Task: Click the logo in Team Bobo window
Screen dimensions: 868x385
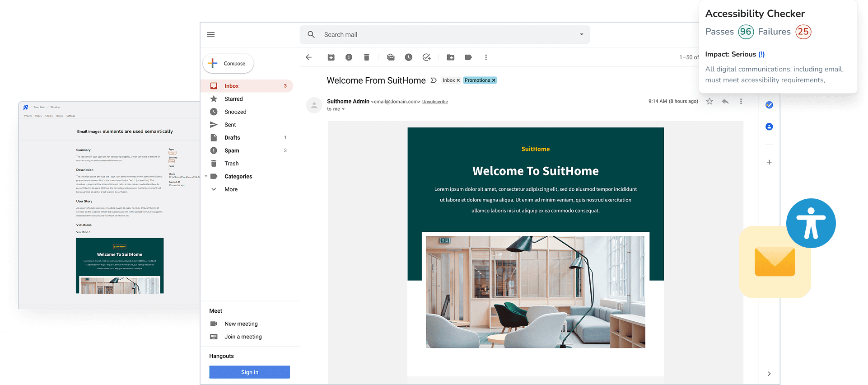Action: coord(26,108)
